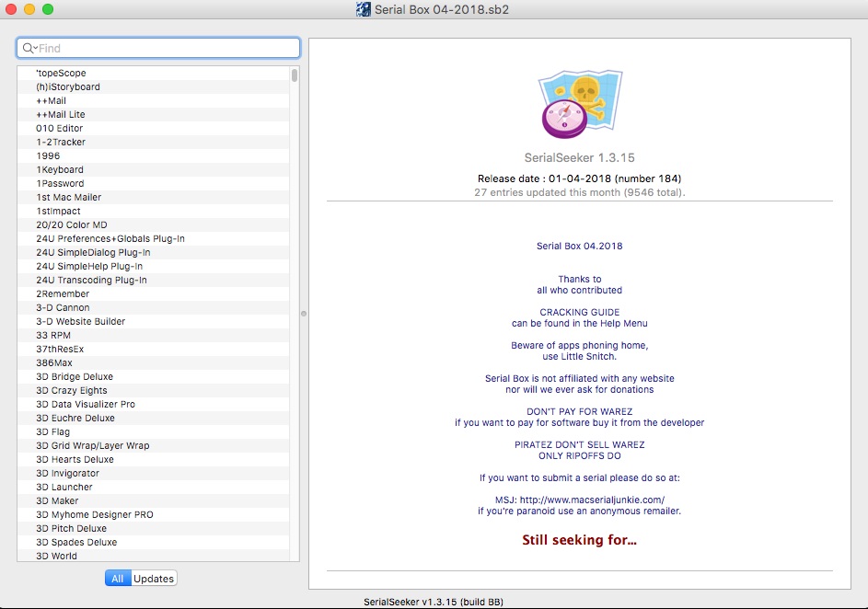Select the 1stImpact entry

(x=154, y=212)
